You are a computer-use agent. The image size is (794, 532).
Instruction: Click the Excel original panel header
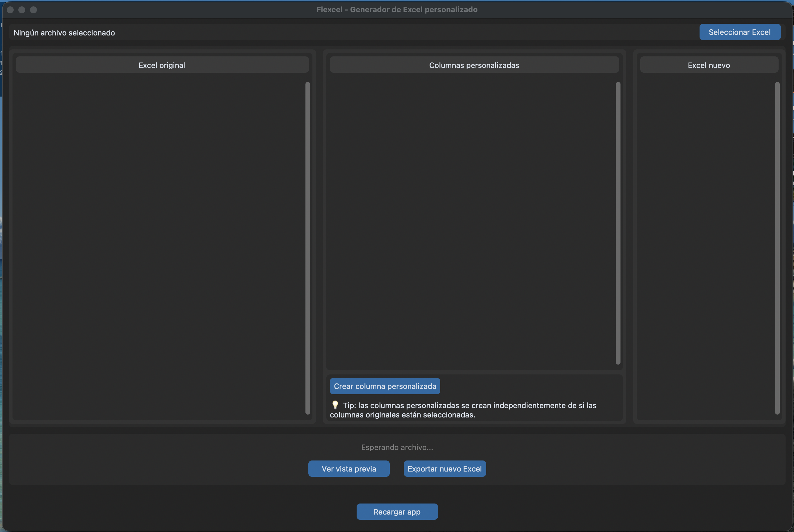162,65
